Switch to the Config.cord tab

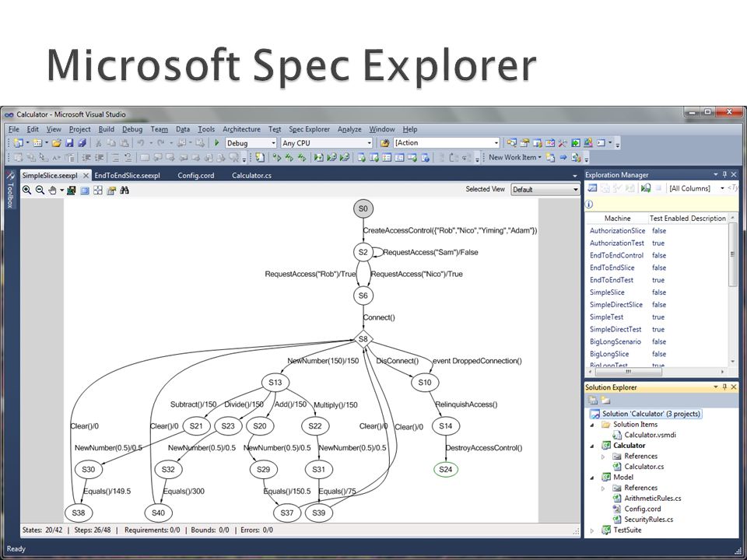tap(196, 175)
